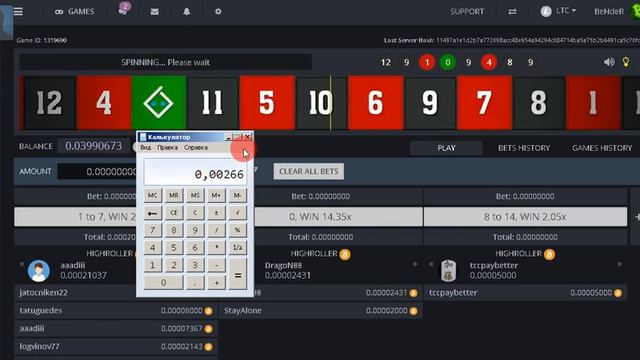Image resolution: width=640 pixels, height=360 pixels.
Task: Click the roulette tile number 6
Action: (376, 102)
